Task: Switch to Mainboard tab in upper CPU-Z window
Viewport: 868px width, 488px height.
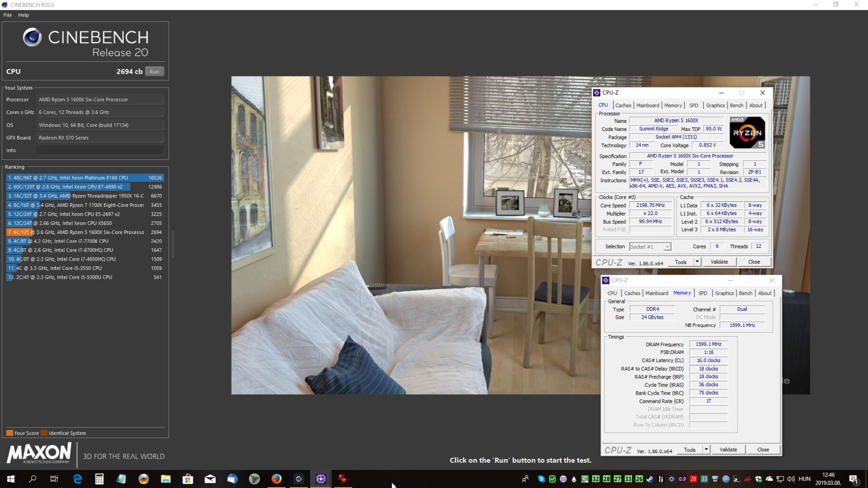Action: (648, 105)
